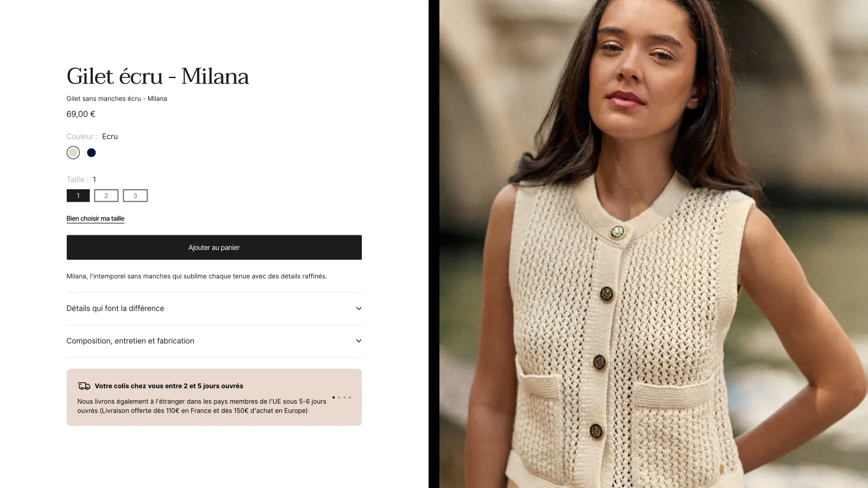Click the Gilet écru - Milana title
This screenshot has width=868, height=488.
pos(158,76)
